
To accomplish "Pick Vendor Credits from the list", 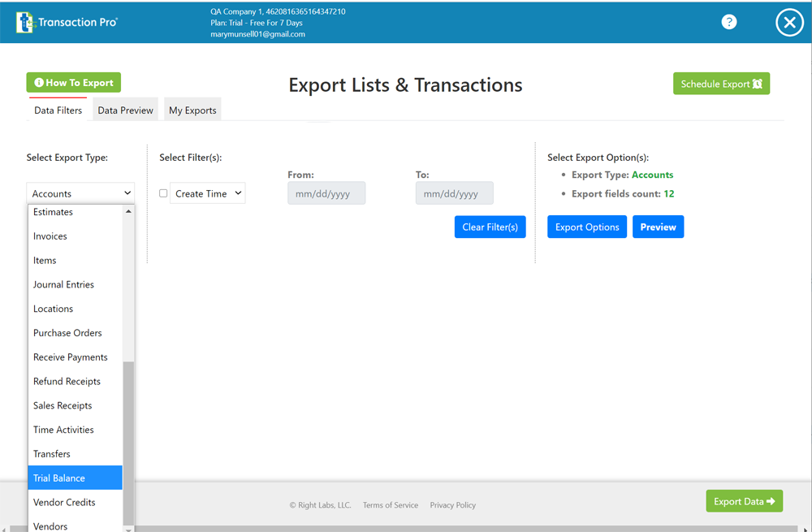I will pos(75,503).
